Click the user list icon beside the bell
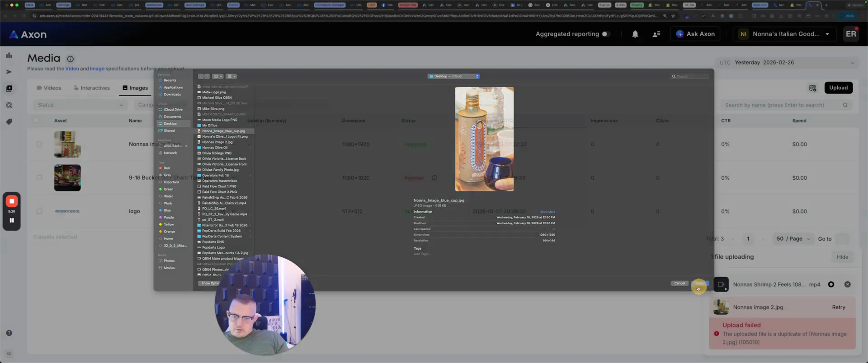This screenshot has width=868, height=363. pyautogui.click(x=656, y=34)
